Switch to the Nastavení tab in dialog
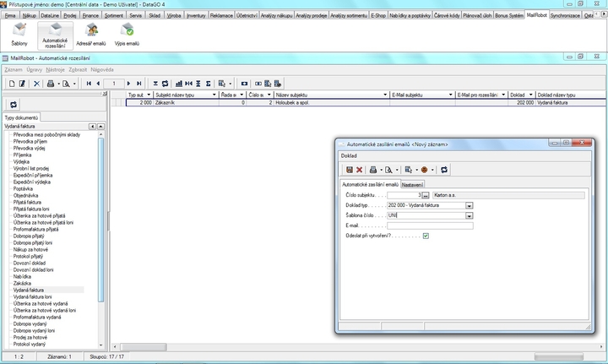This screenshot has height=364, width=608. click(412, 184)
